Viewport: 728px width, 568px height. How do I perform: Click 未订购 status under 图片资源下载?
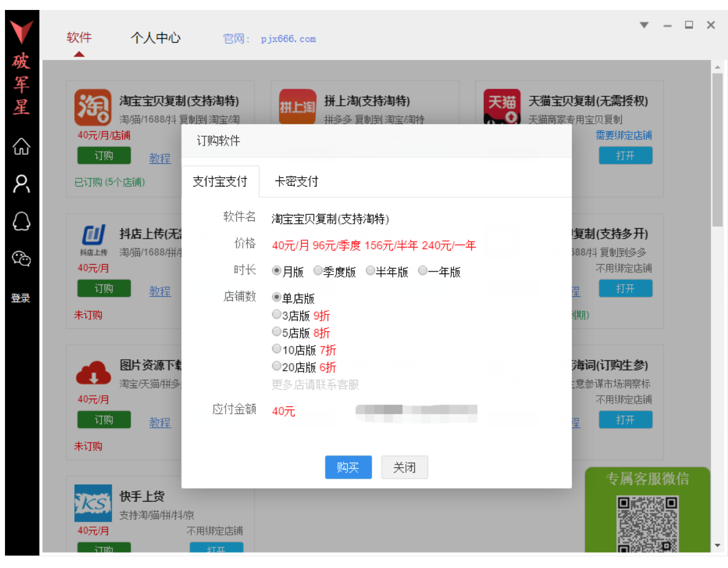click(88, 446)
